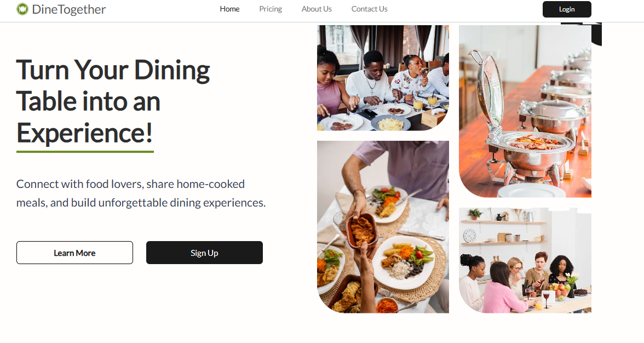Click the DineTogether brand name text
Screen dimensions: 644x343
coord(69,9)
